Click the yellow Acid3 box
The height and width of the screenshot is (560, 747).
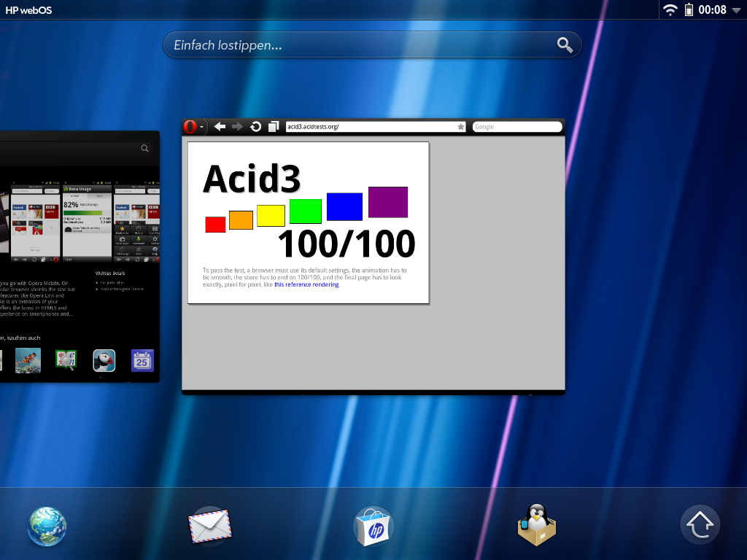coord(271,216)
